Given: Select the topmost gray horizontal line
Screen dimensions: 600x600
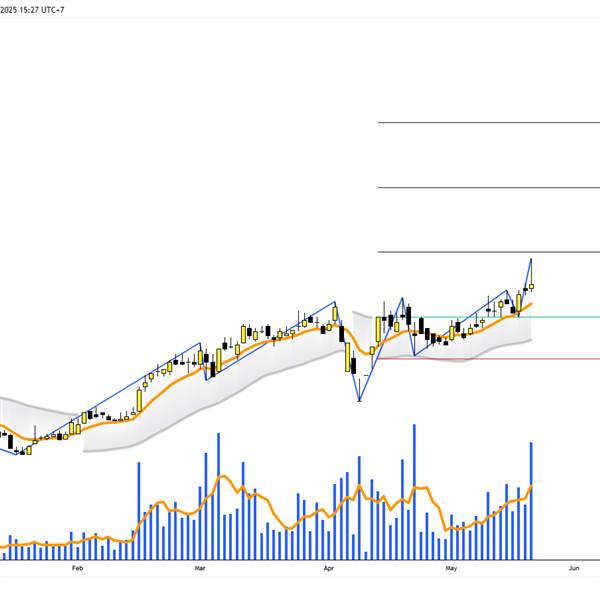Looking at the screenshot, I should [489, 122].
